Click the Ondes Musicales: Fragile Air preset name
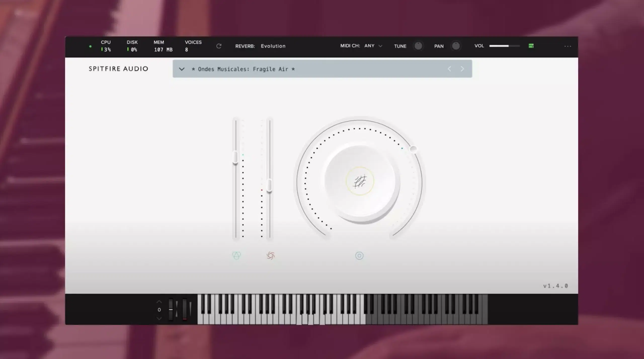Image resolution: width=644 pixels, height=359 pixels. coord(243,69)
